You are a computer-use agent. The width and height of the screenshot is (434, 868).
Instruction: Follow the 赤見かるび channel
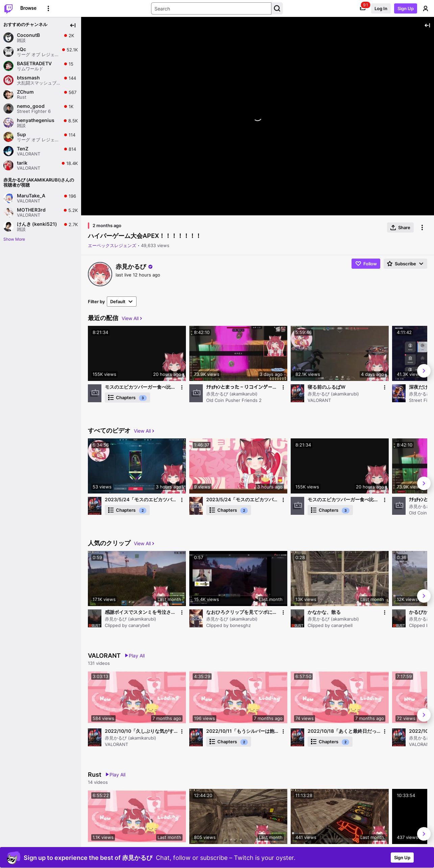coord(366,264)
